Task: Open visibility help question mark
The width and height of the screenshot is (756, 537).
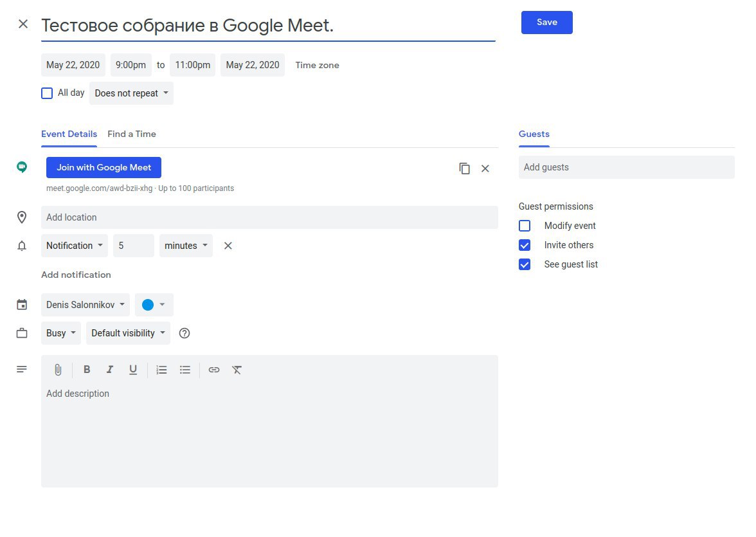Action: pos(184,333)
